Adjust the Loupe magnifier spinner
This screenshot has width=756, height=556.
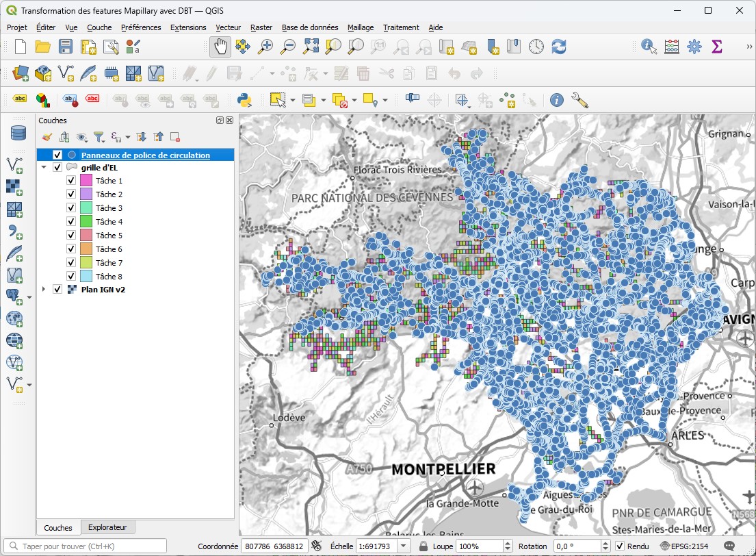tap(507, 546)
